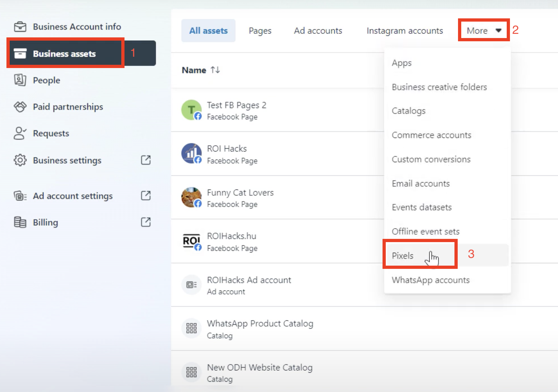The width and height of the screenshot is (558, 392).
Task: Open the Billing link
Action: 45,222
